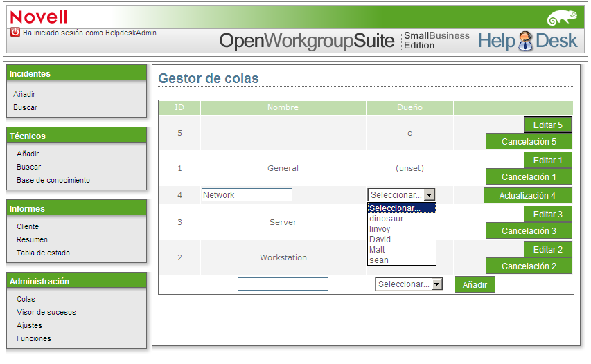Click the (unset) owner cell
Image resolution: width=591 pixels, height=364 pixels.
coord(409,168)
